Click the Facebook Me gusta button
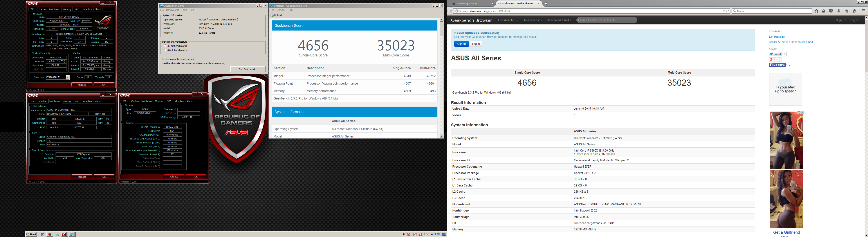Viewport: 868px width, 237px height. pyautogui.click(x=777, y=65)
